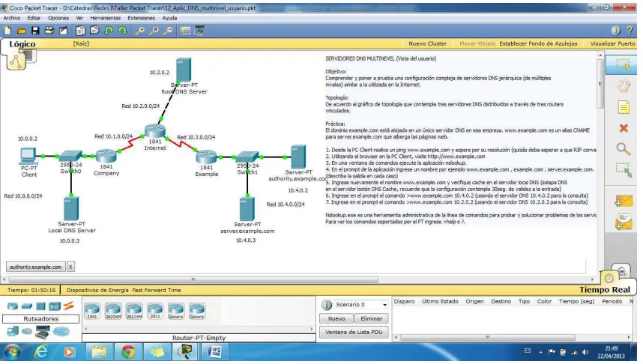Open Microsoft Word from taskbar
Image resolution: width=643 pixels, height=364 pixels.
[x=214, y=352]
